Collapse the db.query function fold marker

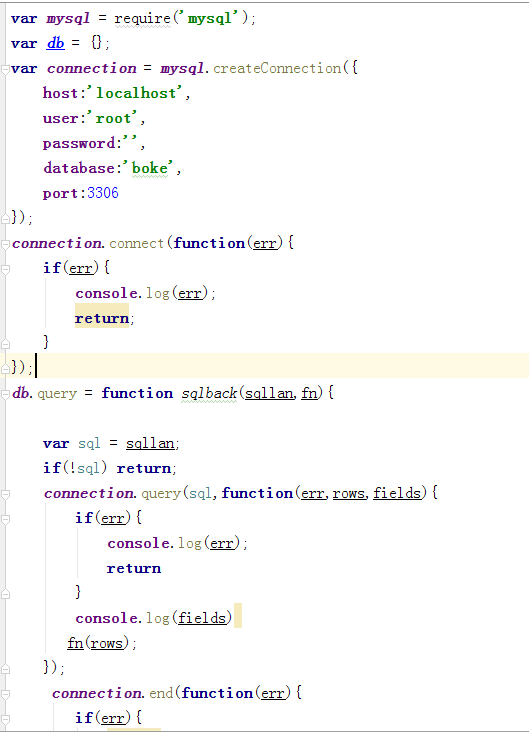click(5, 394)
